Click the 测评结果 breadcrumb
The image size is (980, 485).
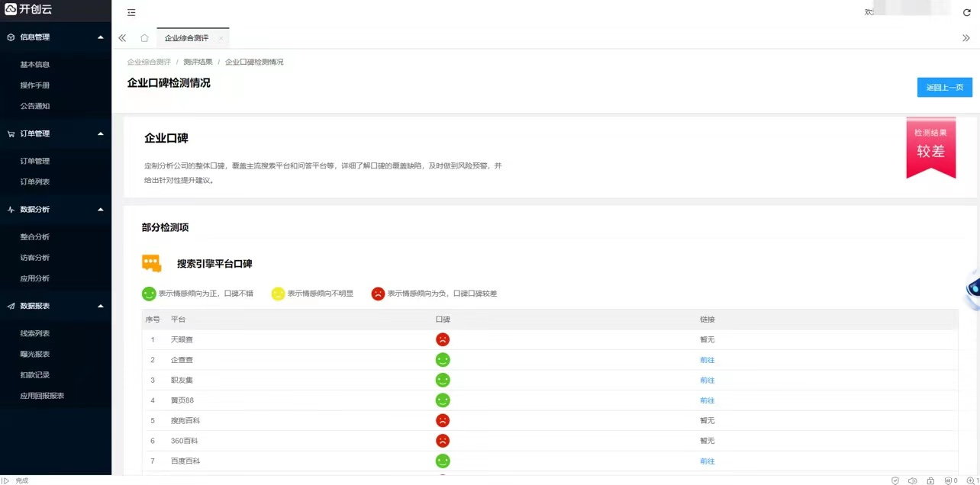pyautogui.click(x=198, y=62)
